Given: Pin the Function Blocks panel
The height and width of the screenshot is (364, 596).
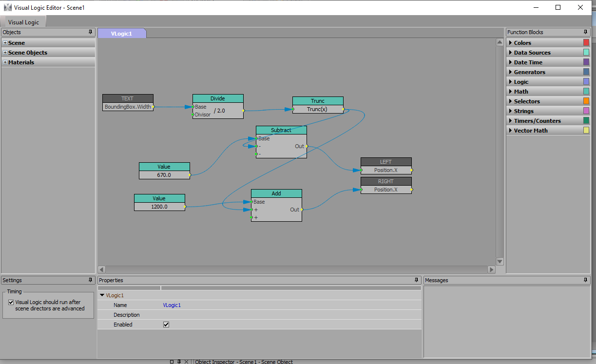Looking at the screenshot, I should pos(585,32).
